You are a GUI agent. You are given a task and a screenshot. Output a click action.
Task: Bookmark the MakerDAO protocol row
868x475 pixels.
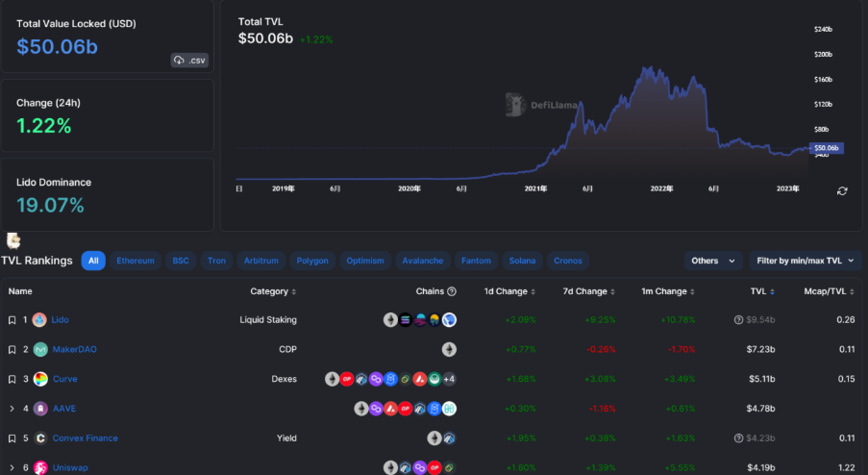pyautogui.click(x=12, y=349)
